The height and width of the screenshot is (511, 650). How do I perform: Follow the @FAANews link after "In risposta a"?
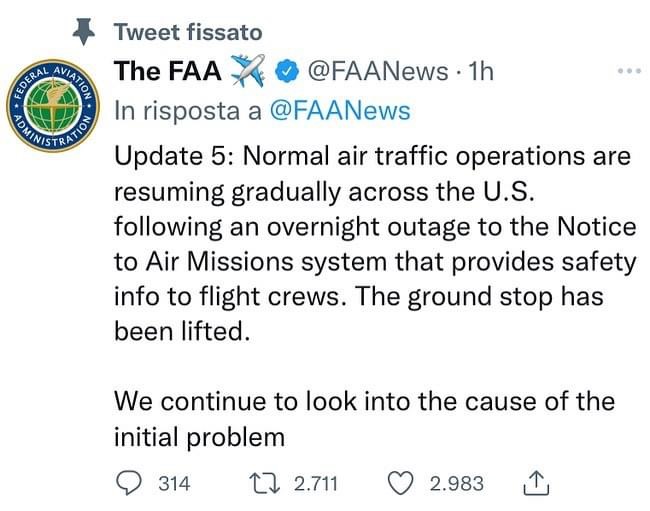pos(341,111)
